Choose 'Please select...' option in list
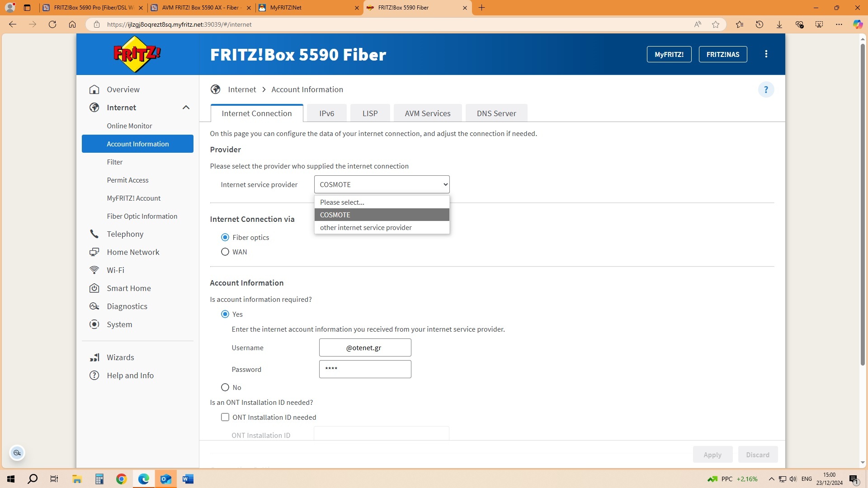 tap(382, 202)
